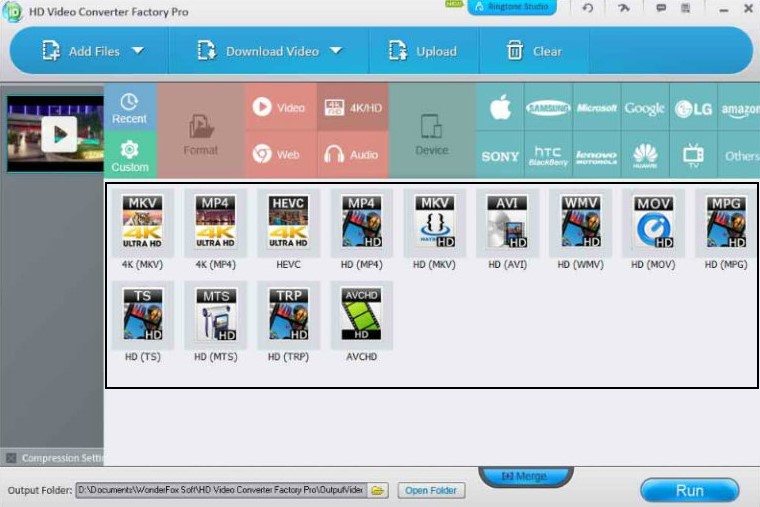Choose the 4K (MP4) output format
The width and height of the screenshot is (760, 507).
pos(215,222)
